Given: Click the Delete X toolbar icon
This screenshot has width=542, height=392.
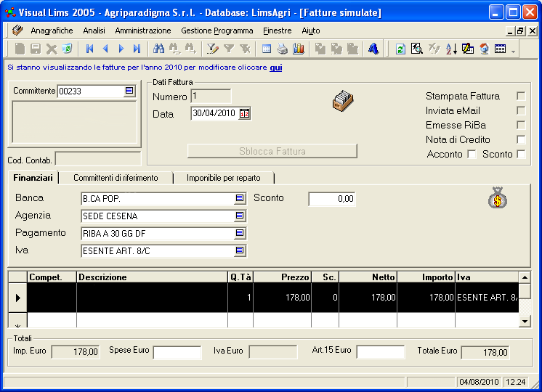Looking at the screenshot, I should 52,49.
